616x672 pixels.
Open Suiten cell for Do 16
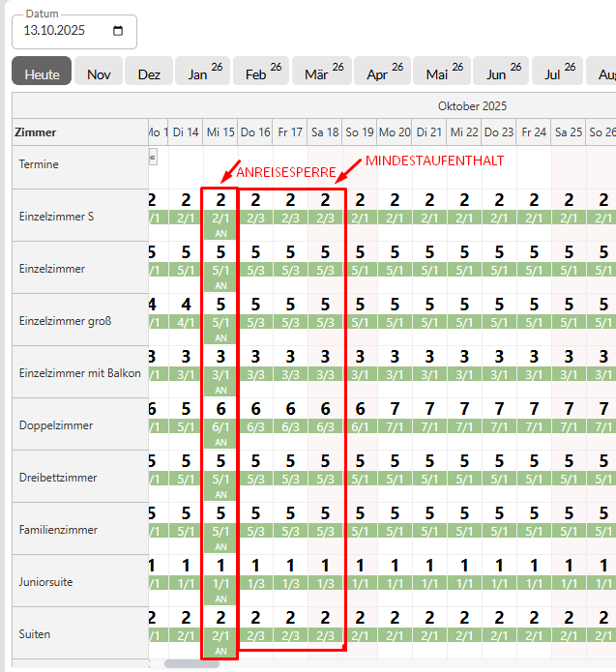[255, 627]
